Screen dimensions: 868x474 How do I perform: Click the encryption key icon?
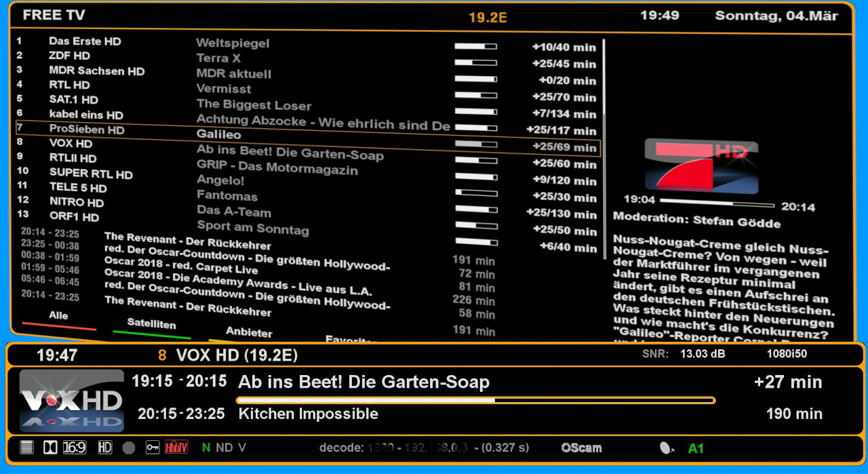click(x=153, y=448)
